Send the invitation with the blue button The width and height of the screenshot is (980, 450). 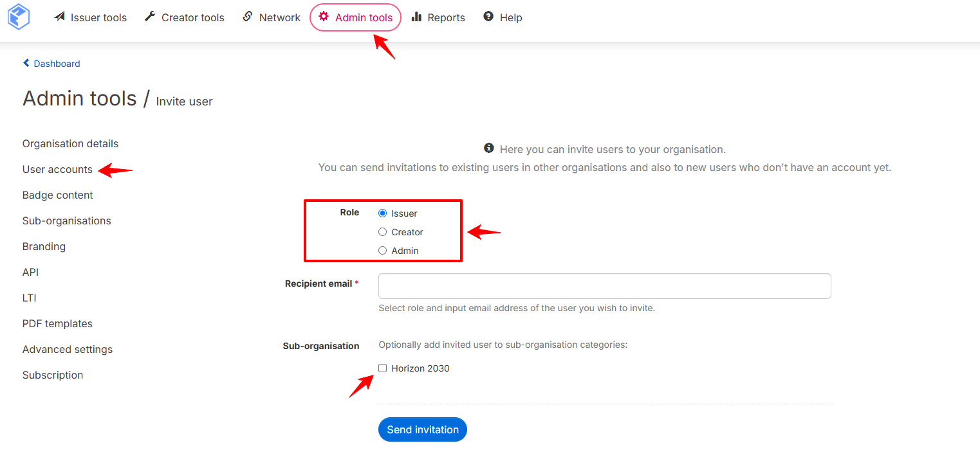pyautogui.click(x=423, y=429)
